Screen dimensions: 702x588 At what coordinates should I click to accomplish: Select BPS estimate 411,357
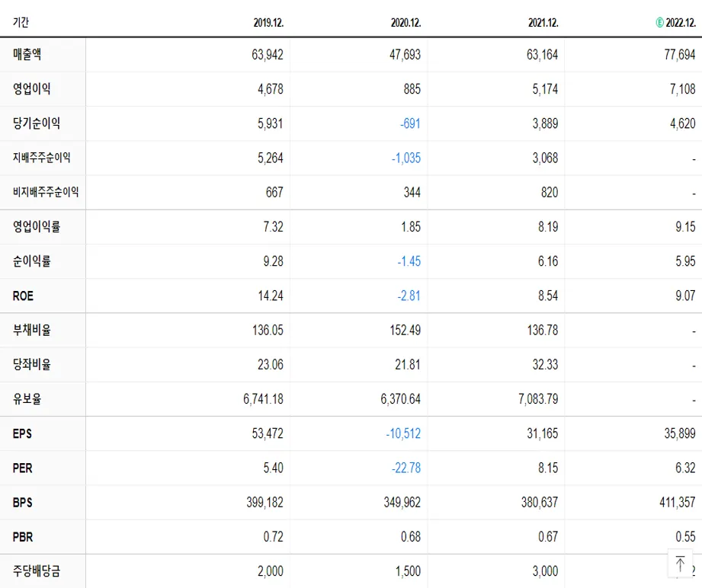click(x=678, y=503)
